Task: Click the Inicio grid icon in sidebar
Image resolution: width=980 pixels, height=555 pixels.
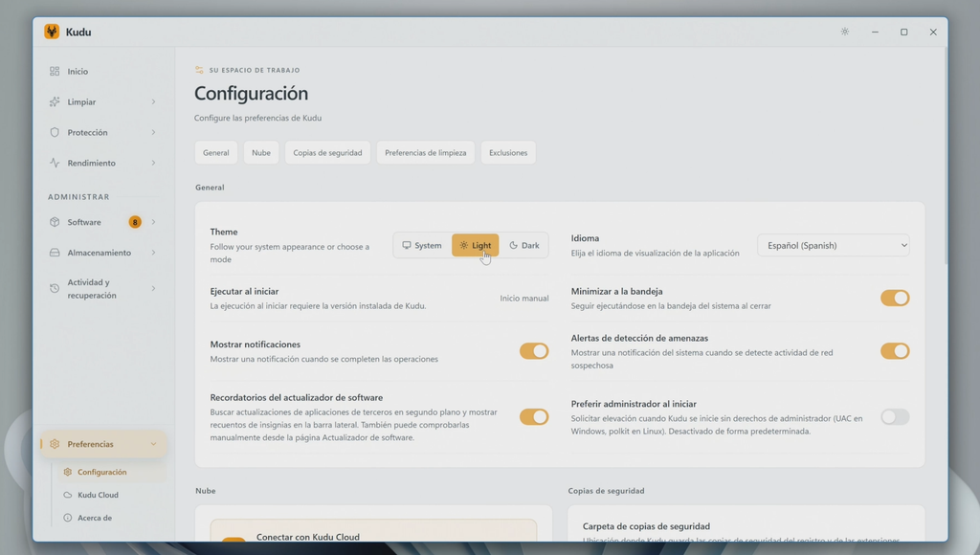Action: [55, 71]
